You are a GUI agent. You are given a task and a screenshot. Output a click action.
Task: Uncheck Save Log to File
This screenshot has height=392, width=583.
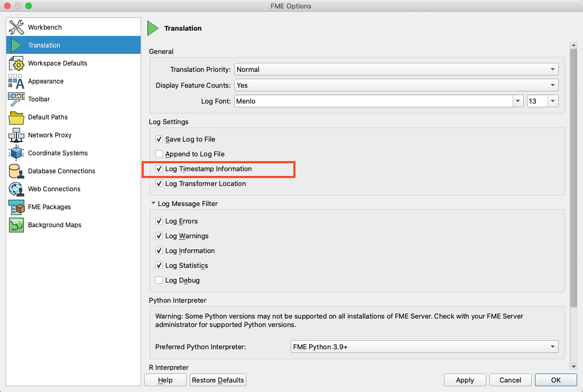(159, 139)
